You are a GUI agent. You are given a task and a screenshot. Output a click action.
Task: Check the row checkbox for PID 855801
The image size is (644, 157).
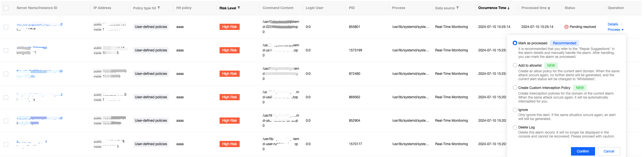click(x=6, y=27)
